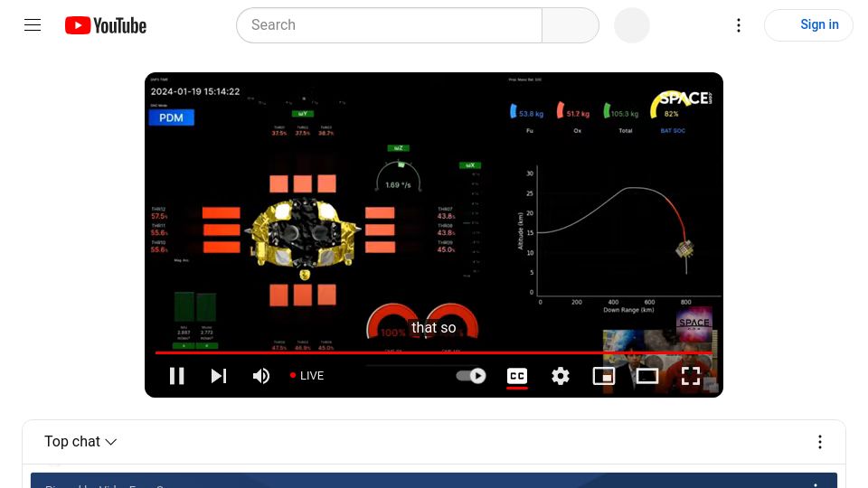Enter full screen mode
Screen dimensions: 868x488
[690, 376]
